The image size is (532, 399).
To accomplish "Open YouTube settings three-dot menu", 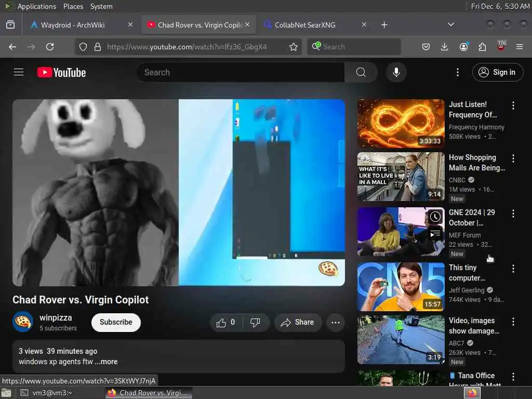I will (x=457, y=72).
